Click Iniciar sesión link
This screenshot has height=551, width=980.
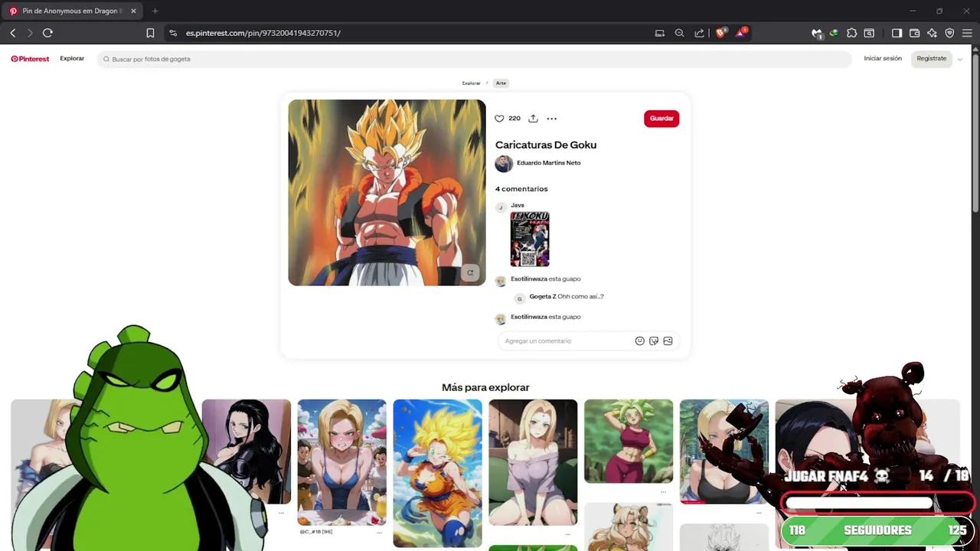click(883, 58)
